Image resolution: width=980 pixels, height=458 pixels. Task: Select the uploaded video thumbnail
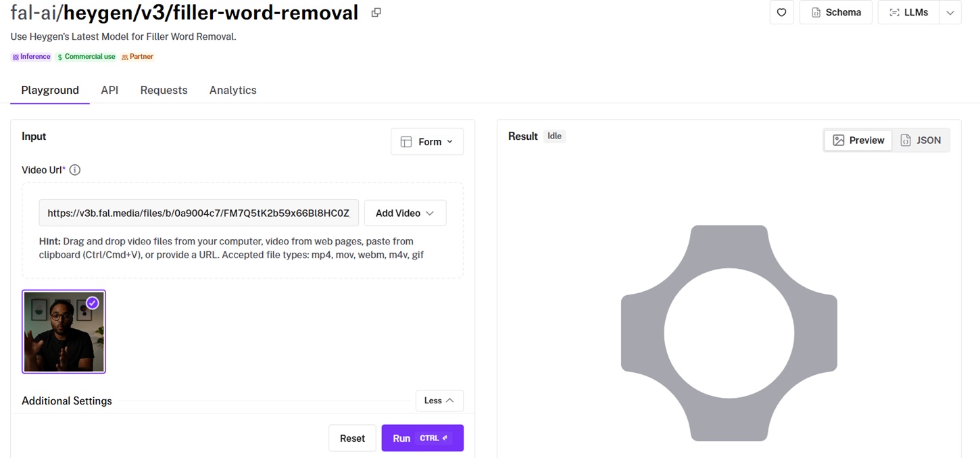coord(64,332)
